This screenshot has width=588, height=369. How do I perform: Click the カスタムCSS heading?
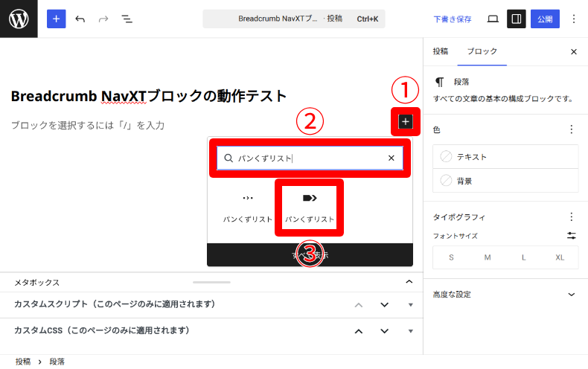pyautogui.click(x=102, y=330)
